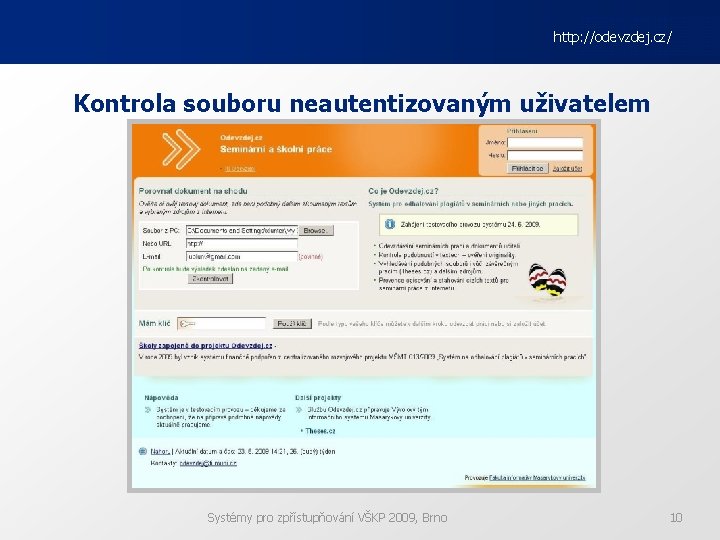The height and width of the screenshot is (540, 720).
Task: Click the slide title Kontrola souboru neautentizovaným uživatelem
Action: [362, 104]
